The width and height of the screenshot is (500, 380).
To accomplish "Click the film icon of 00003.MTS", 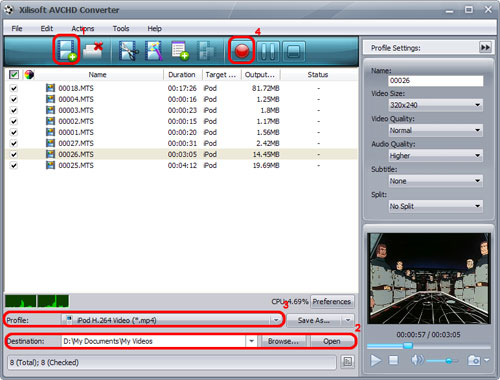I will click(50, 110).
